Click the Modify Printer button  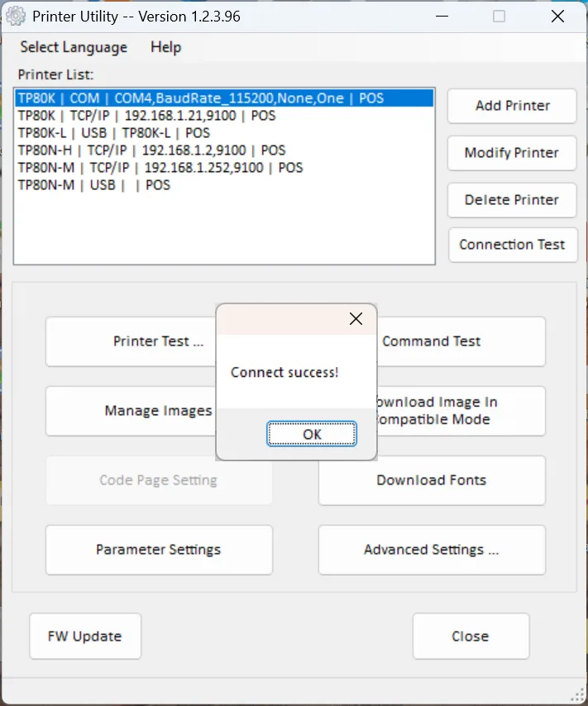click(x=512, y=153)
